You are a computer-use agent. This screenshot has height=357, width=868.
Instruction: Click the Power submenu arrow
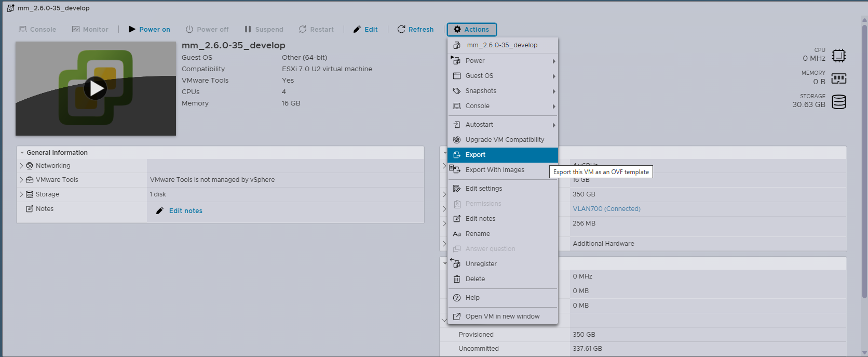coord(554,61)
